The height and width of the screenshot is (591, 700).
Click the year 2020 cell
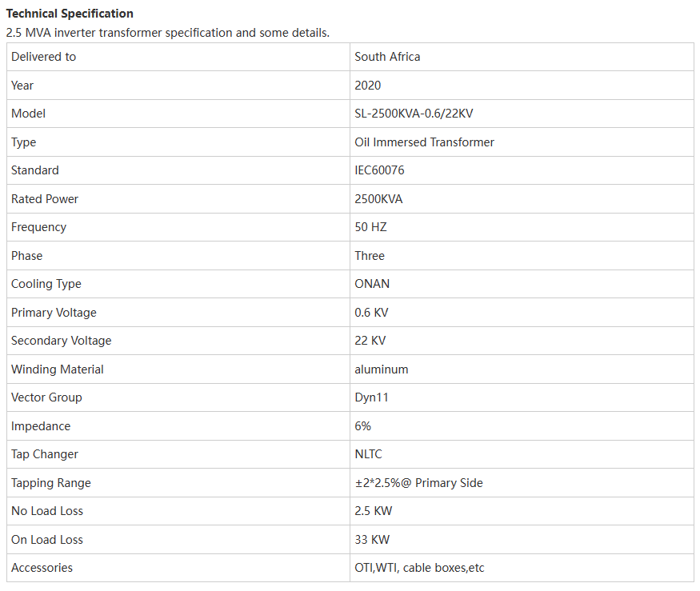522,86
